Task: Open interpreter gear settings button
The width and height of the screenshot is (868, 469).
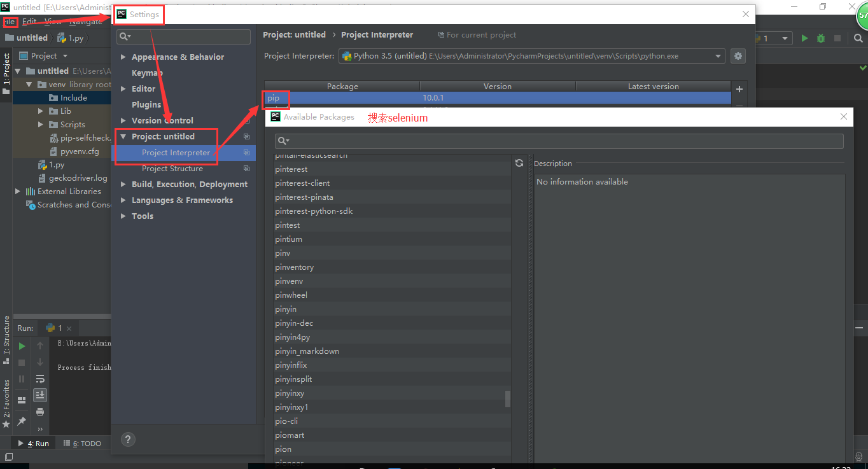Action: pos(738,56)
